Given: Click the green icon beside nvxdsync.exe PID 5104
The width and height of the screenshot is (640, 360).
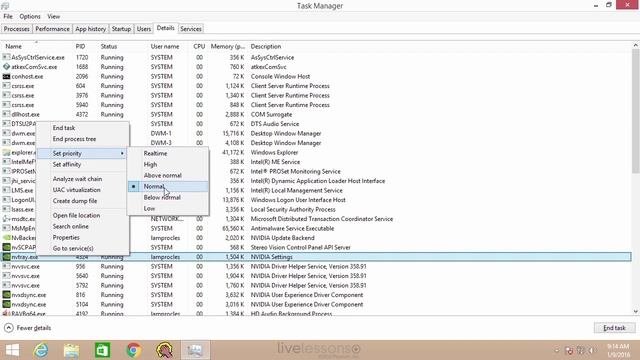Looking at the screenshot, I should pyautogui.click(x=6, y=304).
